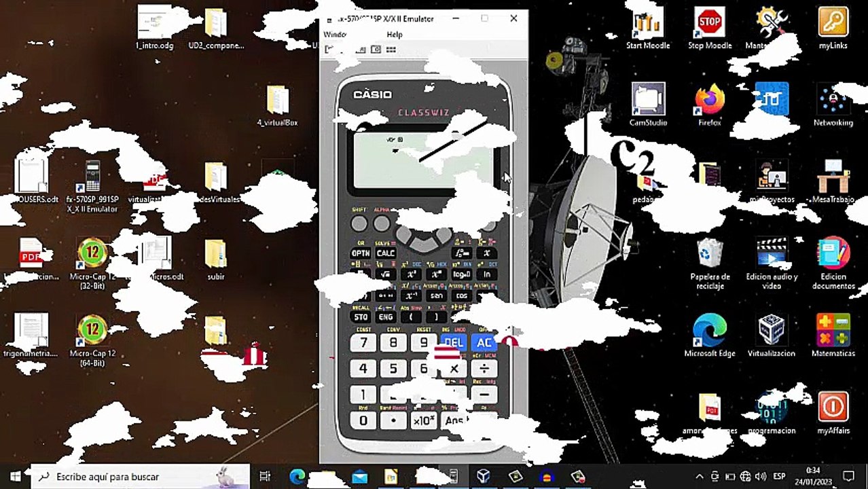Click the ENG key

(385, 317)
